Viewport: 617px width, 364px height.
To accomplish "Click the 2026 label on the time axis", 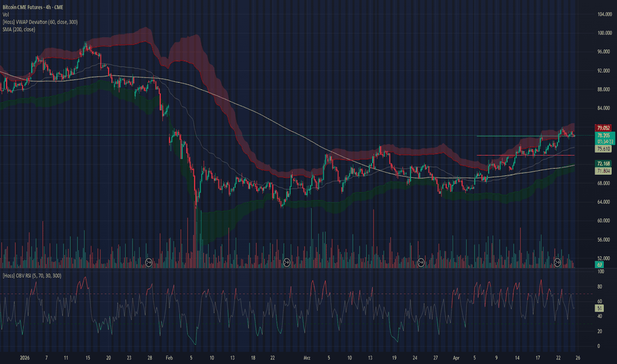I will (24, 358).
